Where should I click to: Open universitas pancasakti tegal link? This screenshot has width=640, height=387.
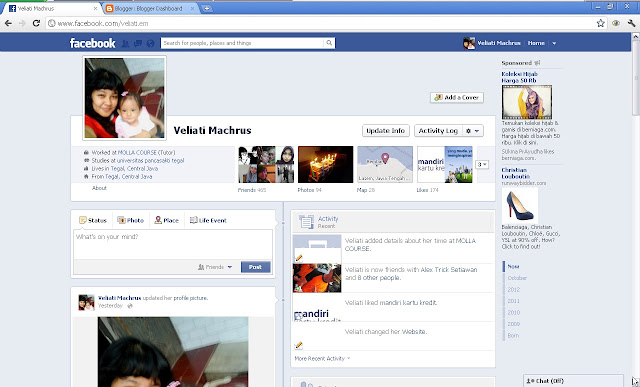(x=151, y=160)
